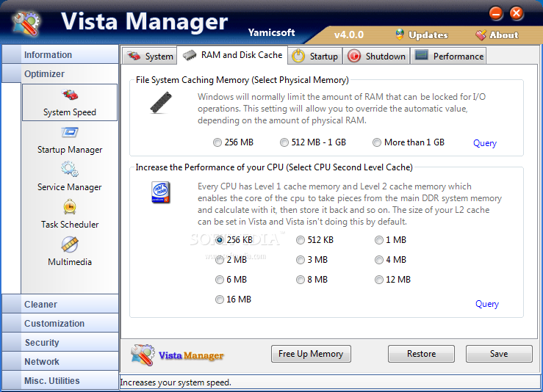Click the RAM stick memory icon
This screenshot has width=543, height=392.
click(x=161, y=103)
